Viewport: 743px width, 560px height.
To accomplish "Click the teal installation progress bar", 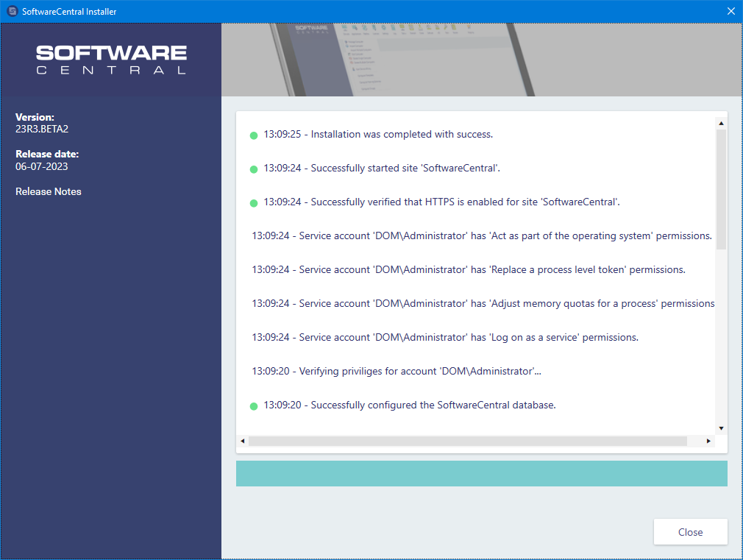I will pyautogui.click(x=481, y=474).
